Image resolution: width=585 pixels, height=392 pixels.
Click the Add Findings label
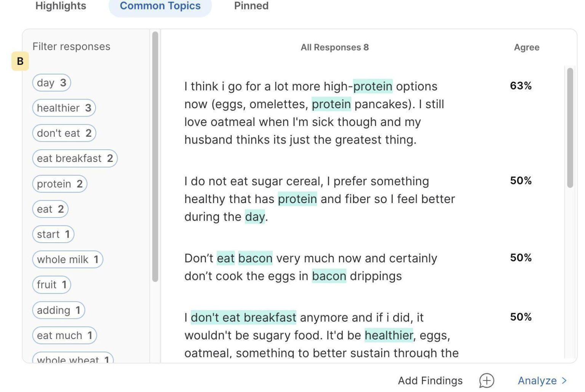pos(430,381)
